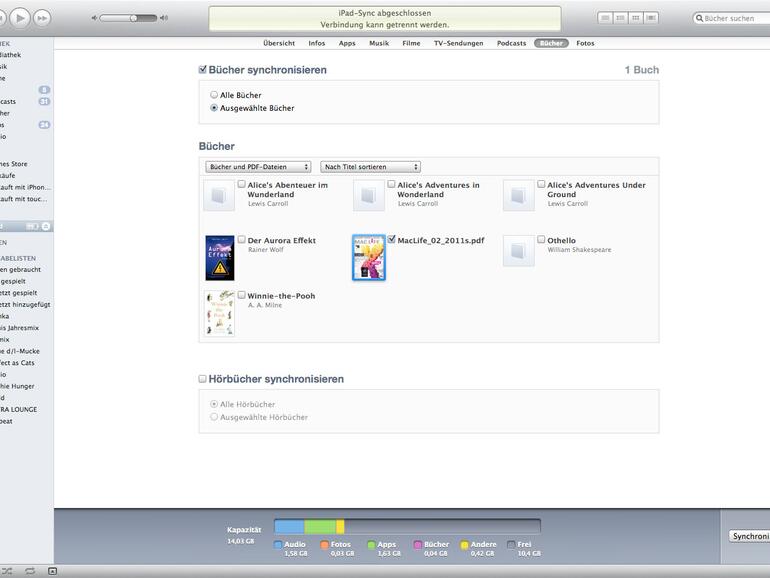Select the 'Alle Bücher' radio button

214,94
